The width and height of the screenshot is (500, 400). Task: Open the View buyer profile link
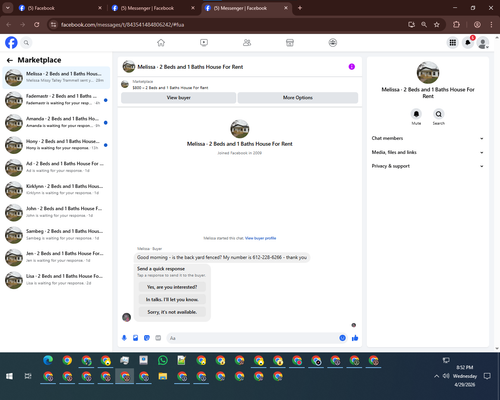260,238
